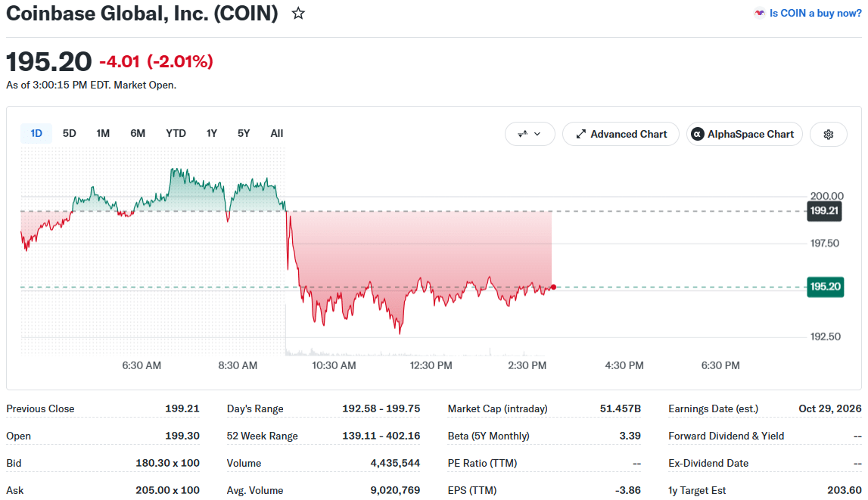
Task: Click the Open value 199.30
Action: coord(182,436)
